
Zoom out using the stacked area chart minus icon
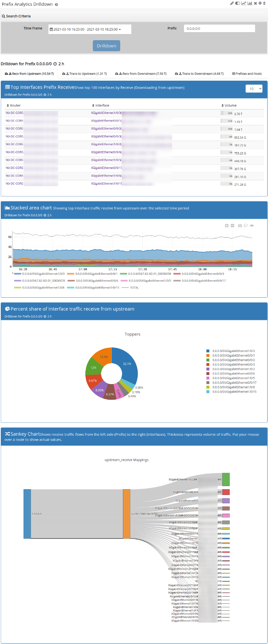[x=232, y=225]
